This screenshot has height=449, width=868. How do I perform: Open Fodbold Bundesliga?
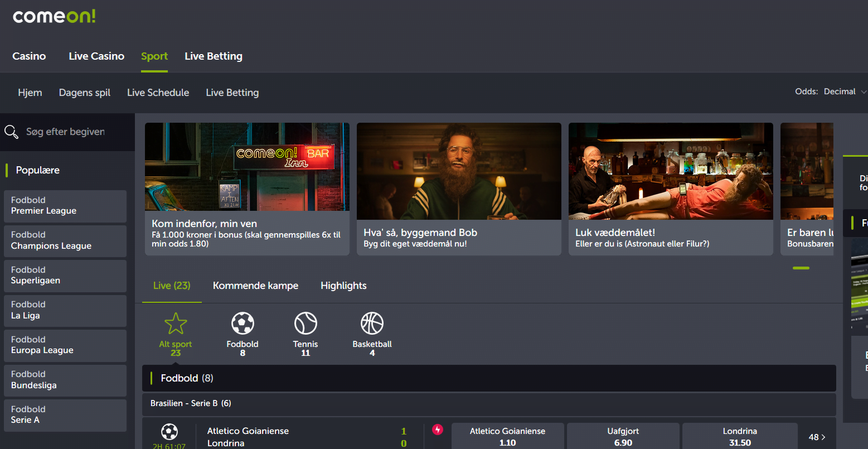point(65,380)
